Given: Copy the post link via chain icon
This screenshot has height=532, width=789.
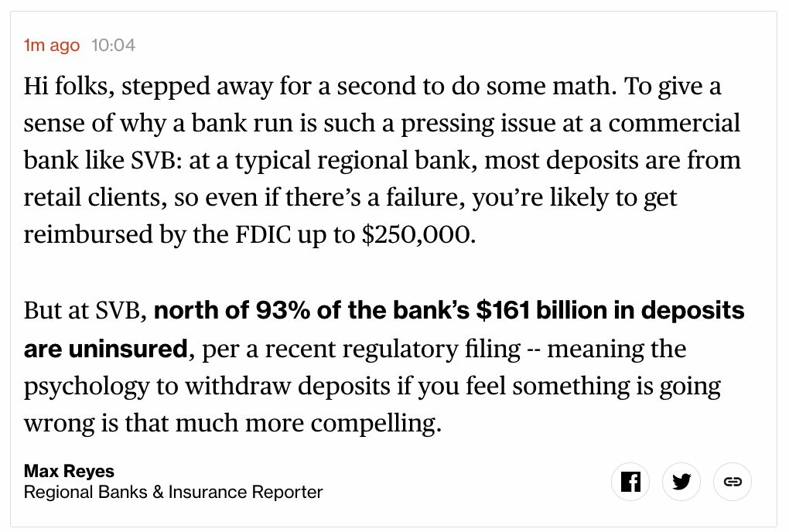Looking at the screenshot, I should [732, 482].
